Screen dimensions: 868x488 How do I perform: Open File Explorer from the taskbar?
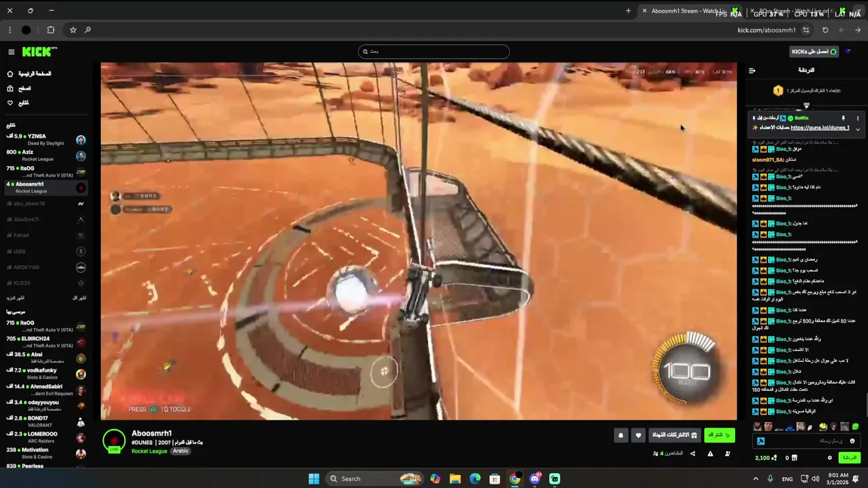[455, 479]
